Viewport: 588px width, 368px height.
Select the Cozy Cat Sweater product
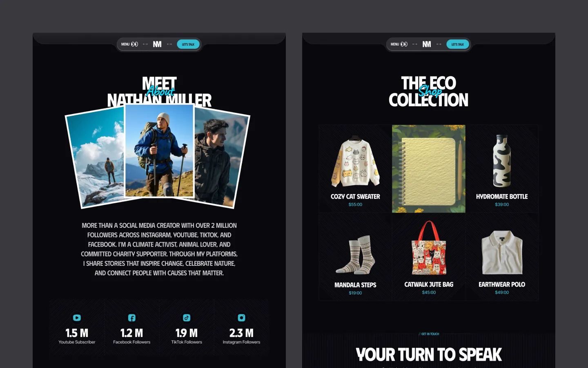tap(355, 169)
